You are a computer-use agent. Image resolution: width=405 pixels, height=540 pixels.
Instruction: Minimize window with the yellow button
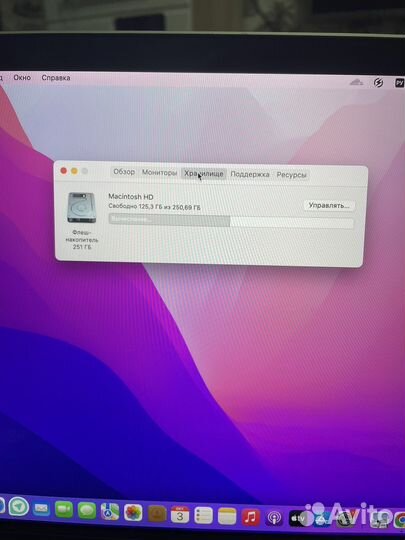[x=74, y=171]
